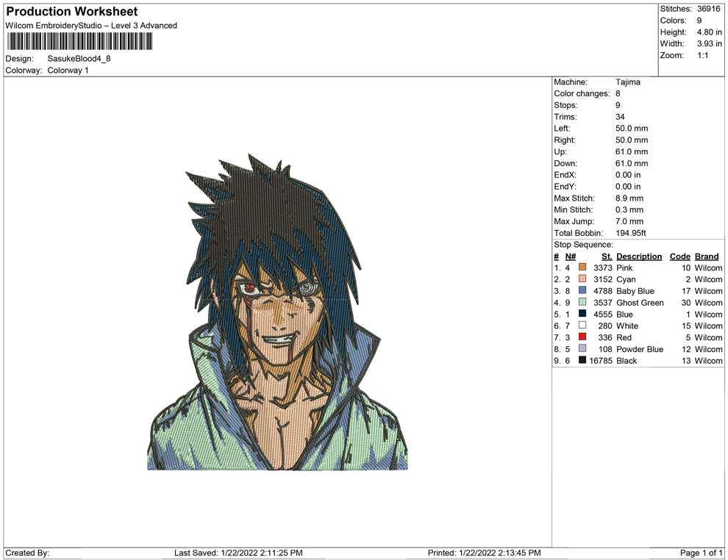This screenshot has height=560, width=728.
Task: Click the 'Page 1 of 1' footer text
Action: coord(701,553)
